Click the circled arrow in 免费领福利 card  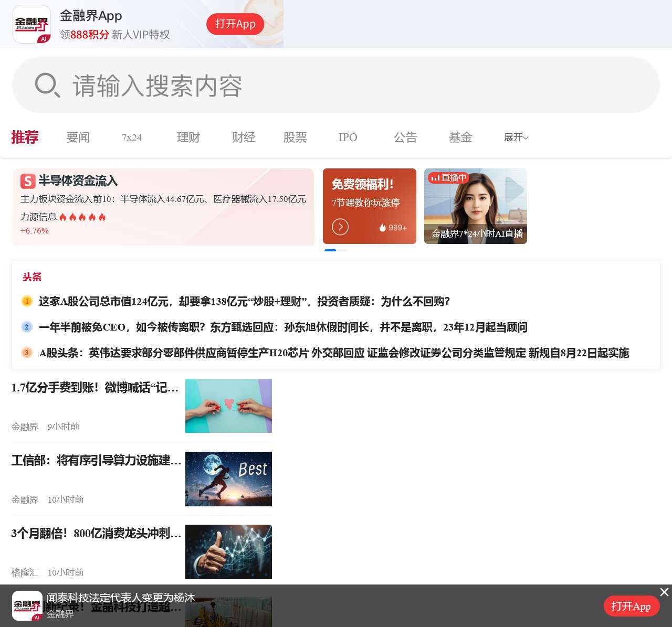[x=340, y=227]
